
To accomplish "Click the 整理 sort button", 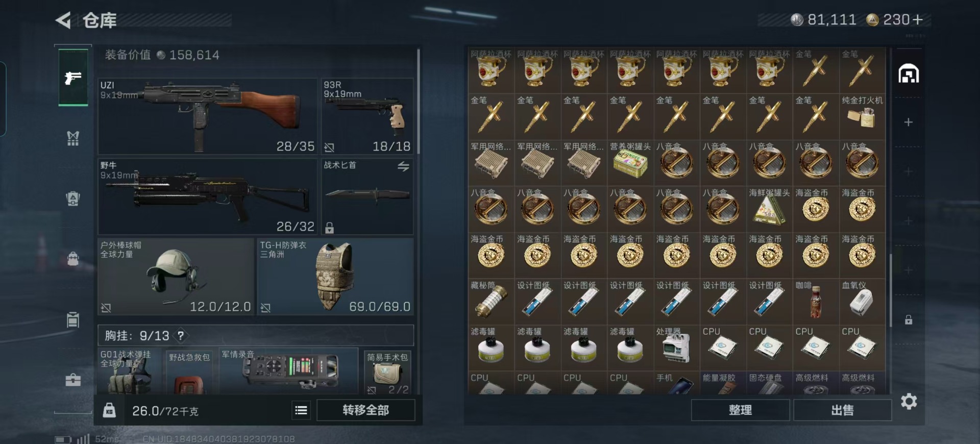I will click(x=740, y=410).
